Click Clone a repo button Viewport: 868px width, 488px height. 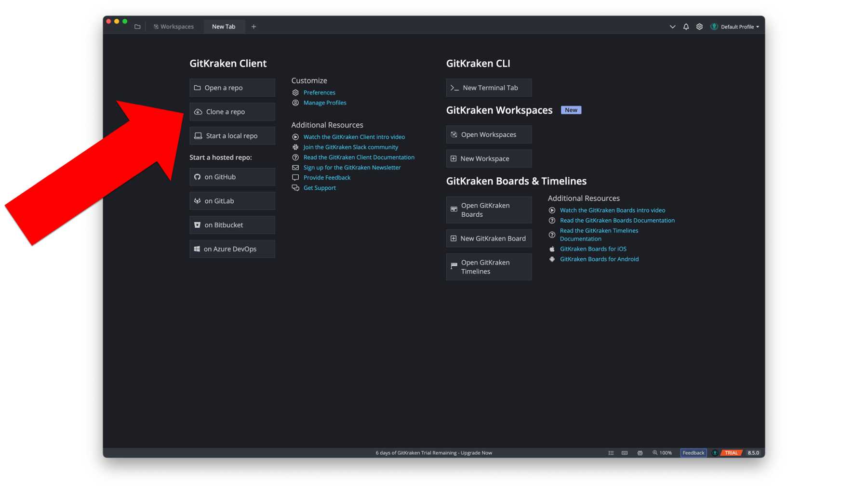point(232,112)
